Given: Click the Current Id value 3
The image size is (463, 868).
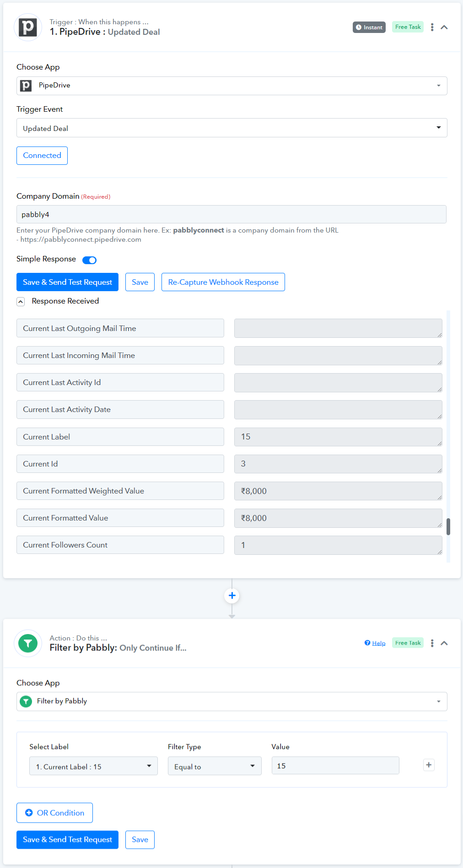Looking at the screenshot, I should pos(338,464).
